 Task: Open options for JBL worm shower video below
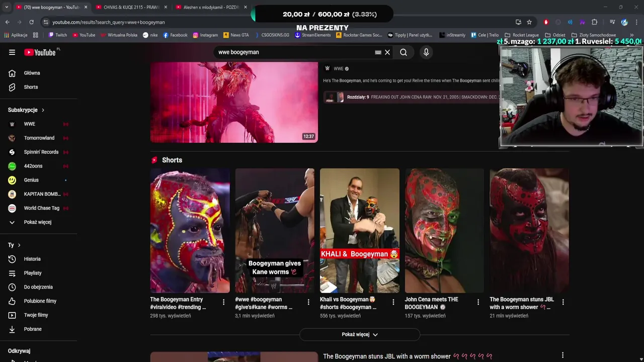click(x=562, y=355)
